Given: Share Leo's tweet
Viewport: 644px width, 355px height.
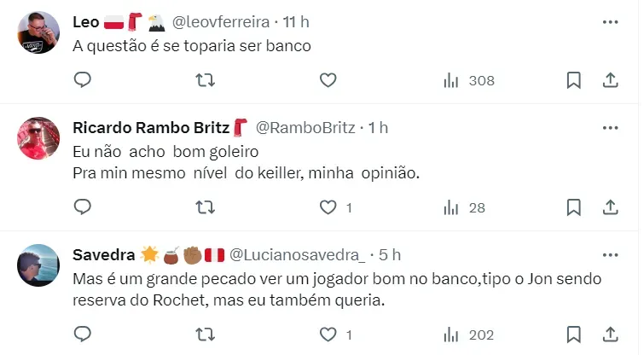Looking at the screenshot, I should pos(611,80).
